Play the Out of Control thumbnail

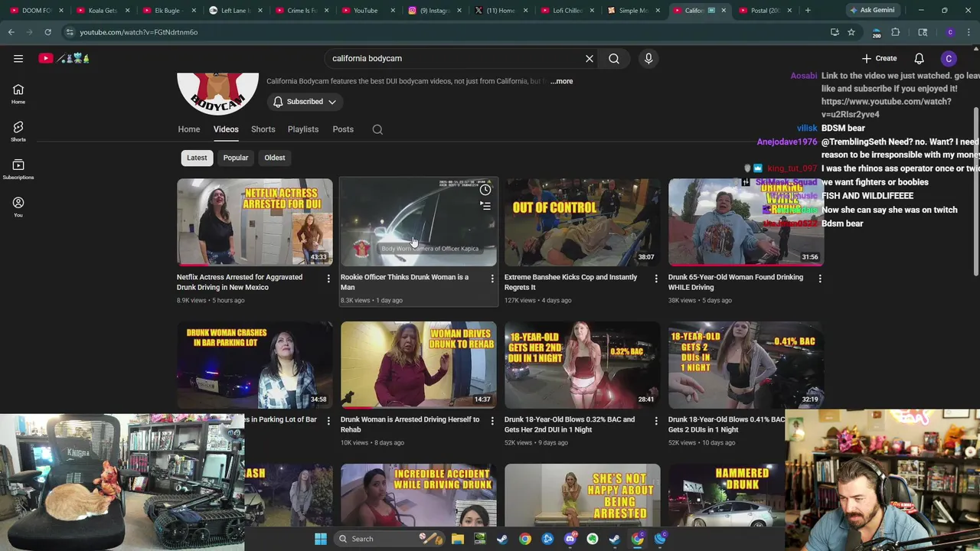point(583,223)
